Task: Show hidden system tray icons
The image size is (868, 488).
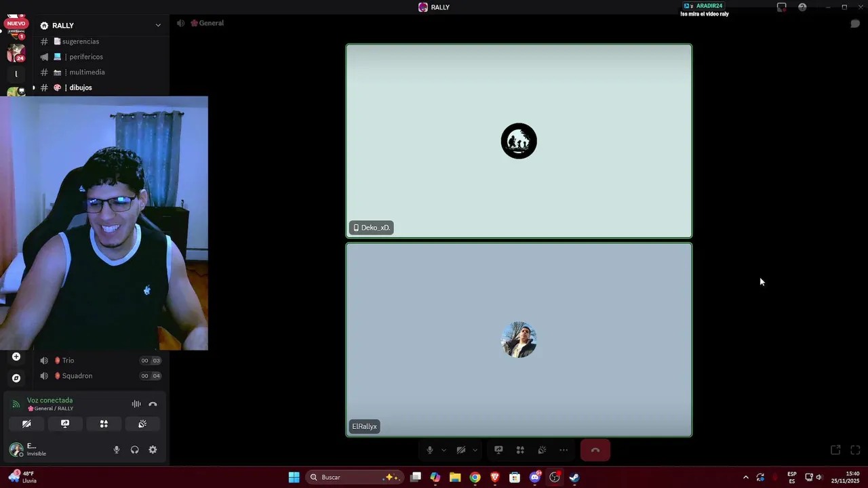Action: [x=746, y=477]
